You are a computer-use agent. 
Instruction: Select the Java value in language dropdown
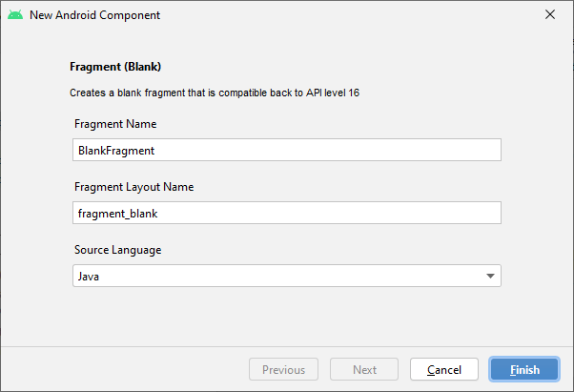pos(89,276)
